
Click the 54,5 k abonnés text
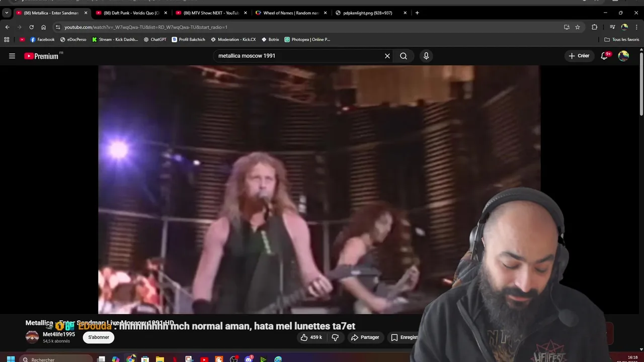(56, 341)
